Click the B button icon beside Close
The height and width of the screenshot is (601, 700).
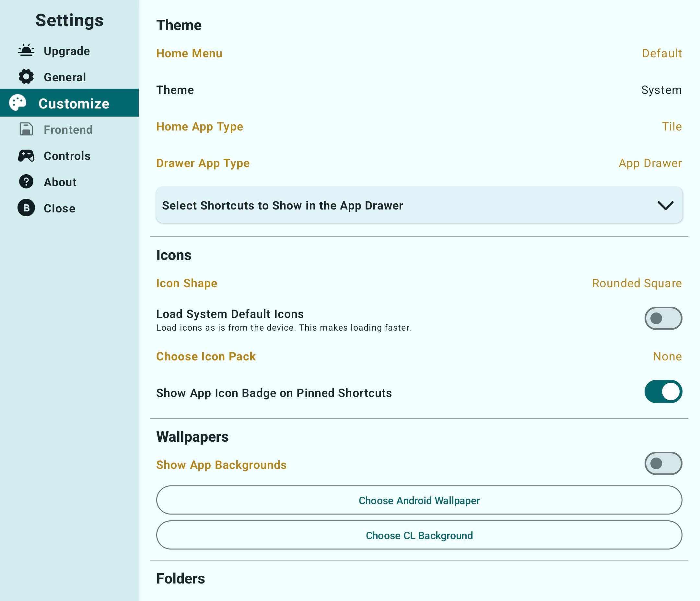point(26,208)
